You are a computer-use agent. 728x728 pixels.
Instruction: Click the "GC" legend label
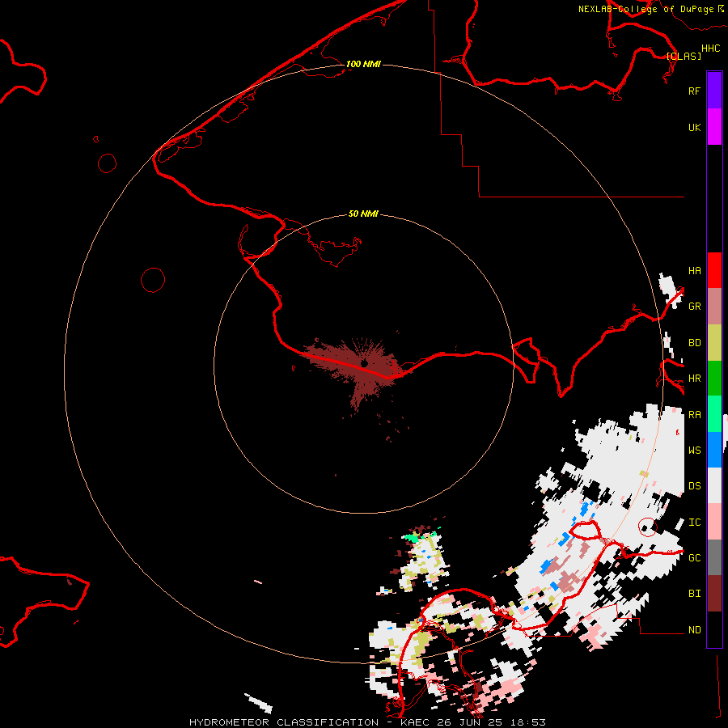click(x=694, y=558)
